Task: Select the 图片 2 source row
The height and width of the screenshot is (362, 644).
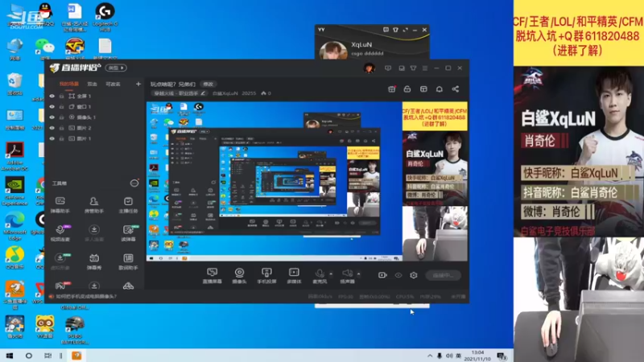Action: (94, 128)
